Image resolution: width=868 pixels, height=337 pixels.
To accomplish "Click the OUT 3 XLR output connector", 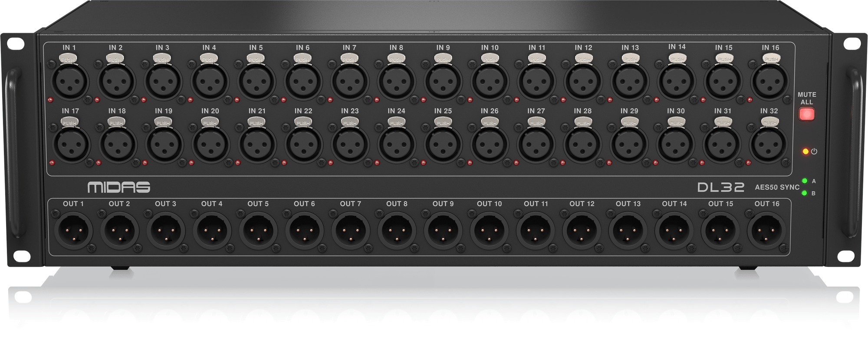I will point(166,230).
